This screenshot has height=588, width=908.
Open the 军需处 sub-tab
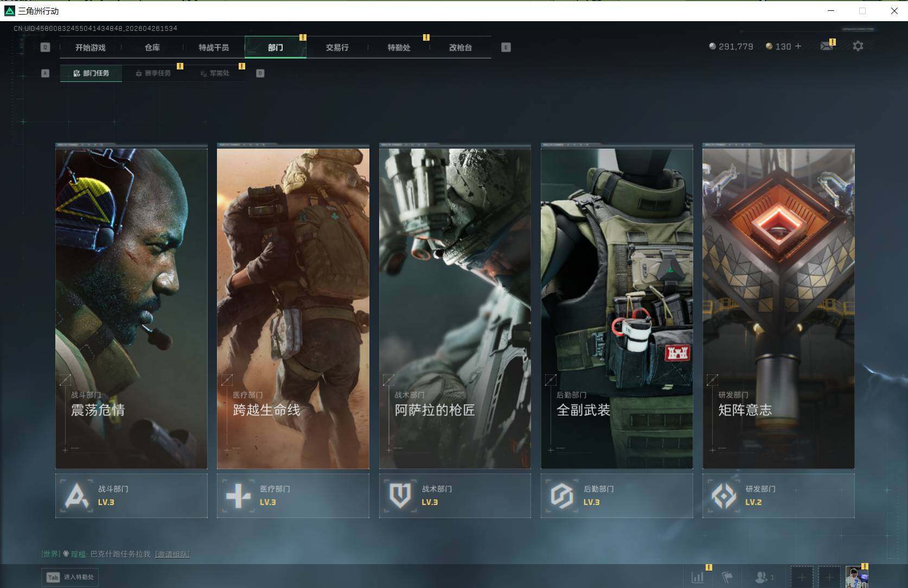click(x=215, y=73)
